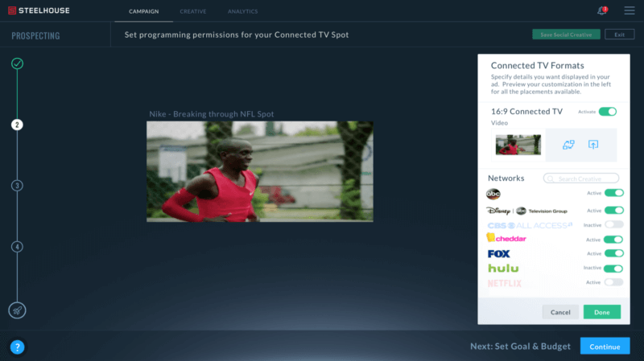
Task: Click the Exit button
Action: tap(619, 35)
